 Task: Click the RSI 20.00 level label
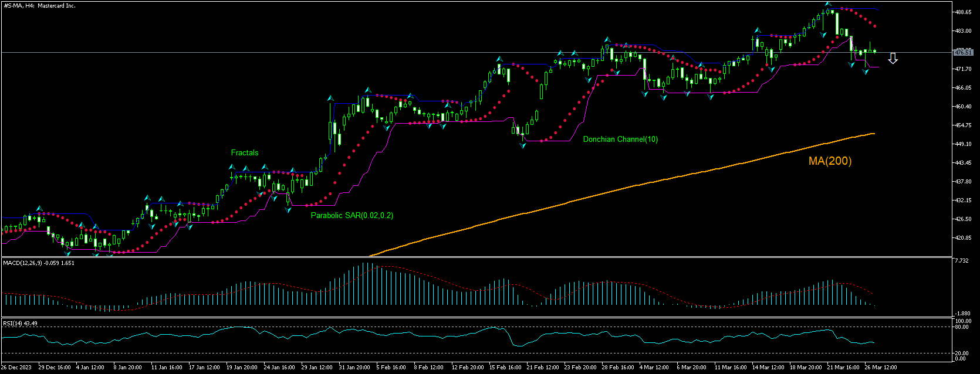(963, 353)
